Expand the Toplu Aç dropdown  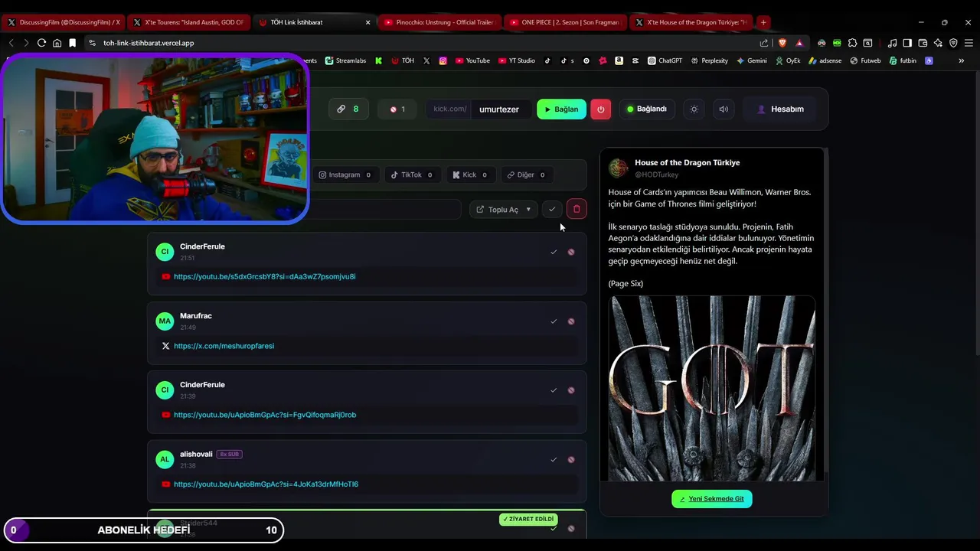click(x=503, y=210)
